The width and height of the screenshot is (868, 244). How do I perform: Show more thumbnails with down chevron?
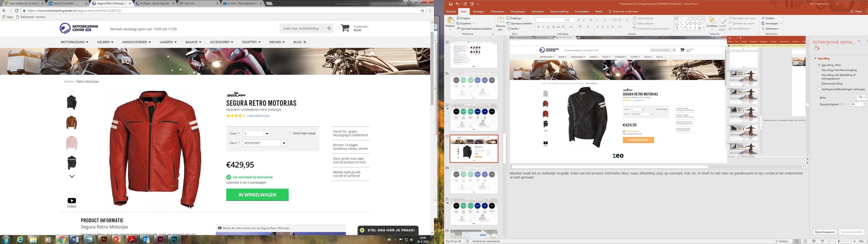pos(72,176)
